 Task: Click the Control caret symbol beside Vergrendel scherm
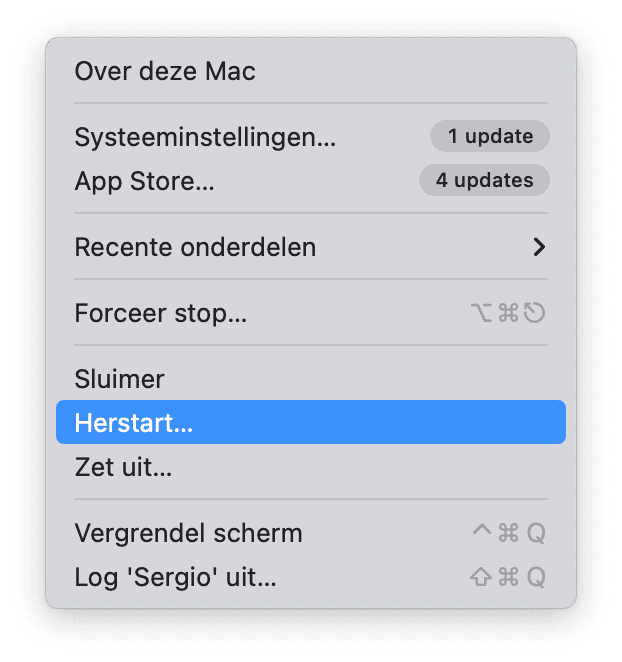[482, 531]
